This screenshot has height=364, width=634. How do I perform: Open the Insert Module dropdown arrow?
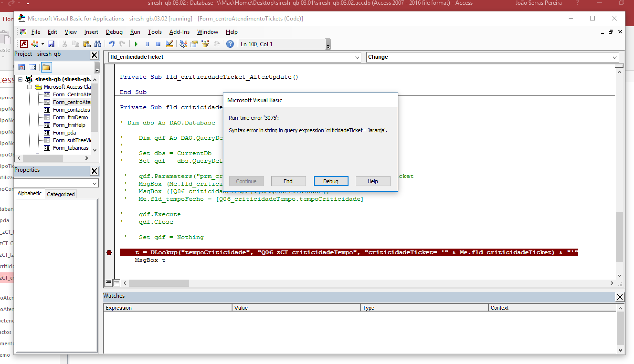43,44
